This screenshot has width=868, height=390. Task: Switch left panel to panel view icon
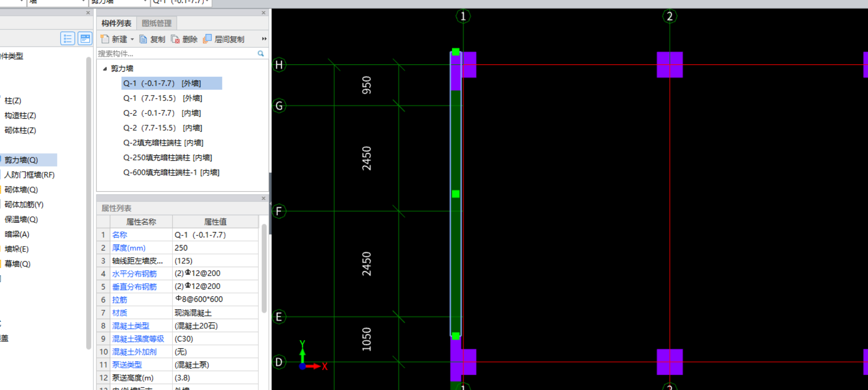tap(85, 39)
